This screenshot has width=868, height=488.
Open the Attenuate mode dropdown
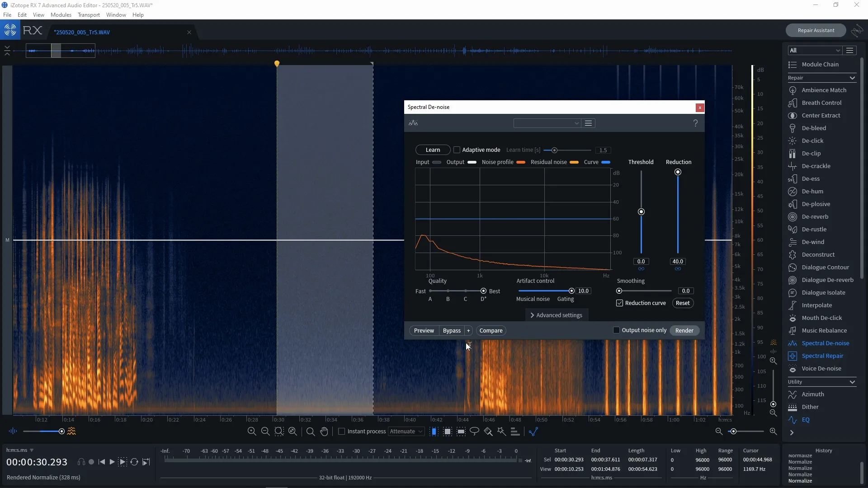[406, 432]
